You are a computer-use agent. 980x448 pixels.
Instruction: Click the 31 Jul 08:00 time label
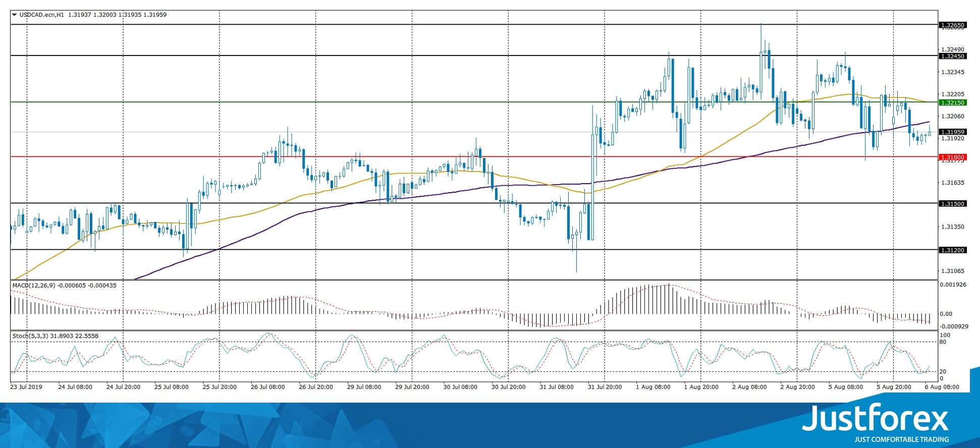(x=557, y=387)
